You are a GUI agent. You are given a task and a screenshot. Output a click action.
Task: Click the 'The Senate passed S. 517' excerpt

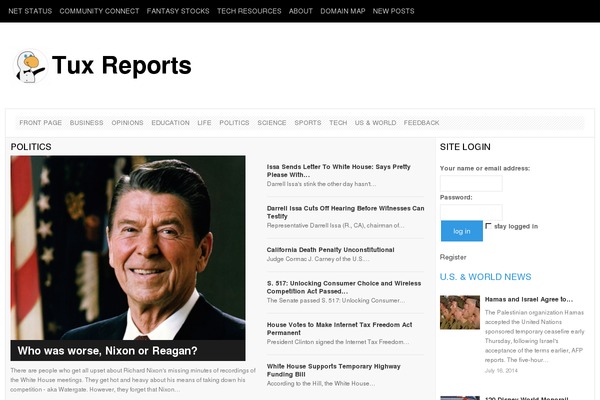[x=336, y=300]
